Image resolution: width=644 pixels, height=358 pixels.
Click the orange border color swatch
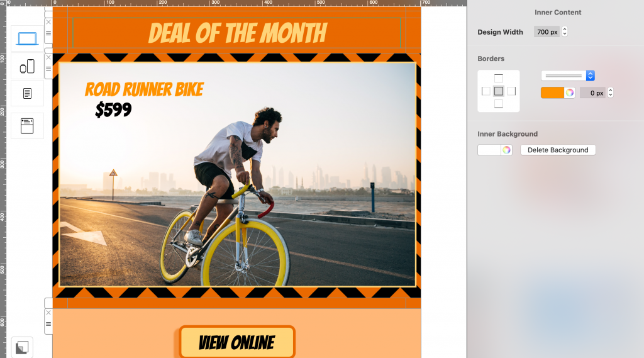click(552, 93)
